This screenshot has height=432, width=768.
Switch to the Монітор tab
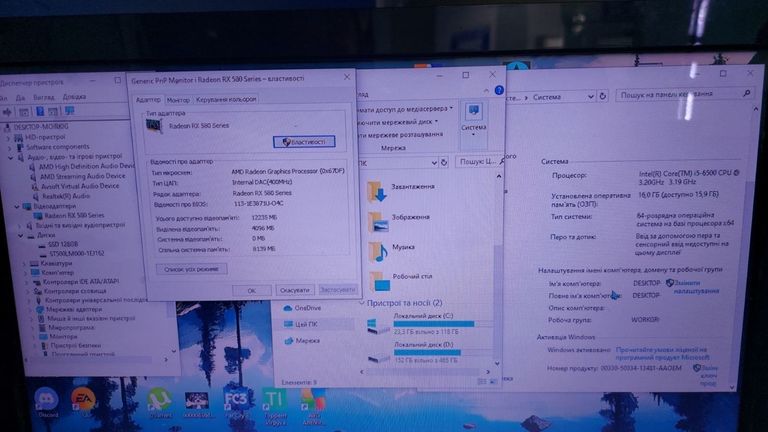click(178, 99)
